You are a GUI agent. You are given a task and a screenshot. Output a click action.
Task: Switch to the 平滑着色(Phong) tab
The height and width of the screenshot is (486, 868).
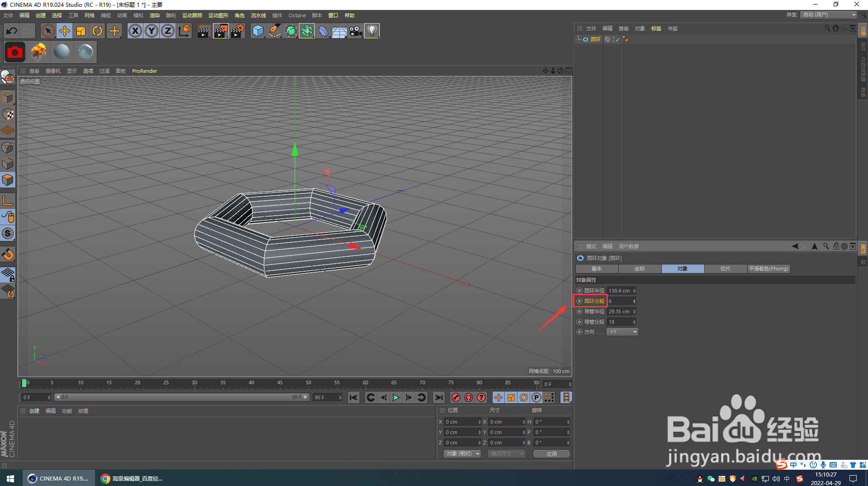coord(768,269)
